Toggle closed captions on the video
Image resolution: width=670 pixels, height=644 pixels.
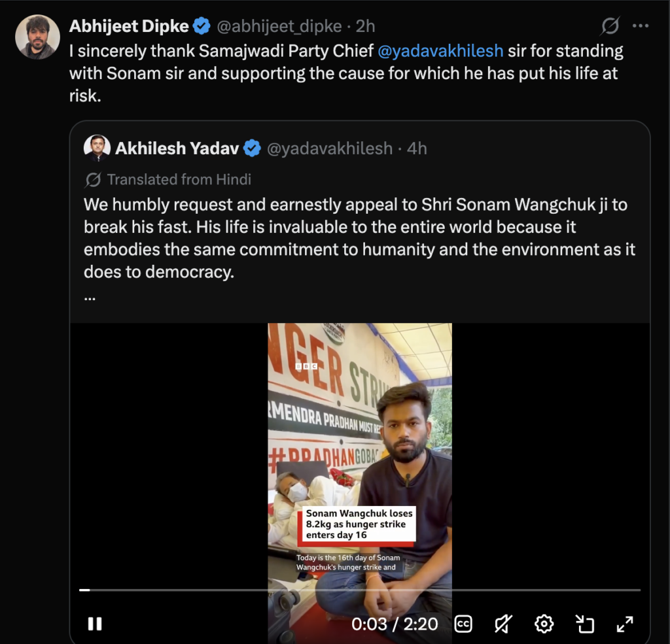click(463, 624)
